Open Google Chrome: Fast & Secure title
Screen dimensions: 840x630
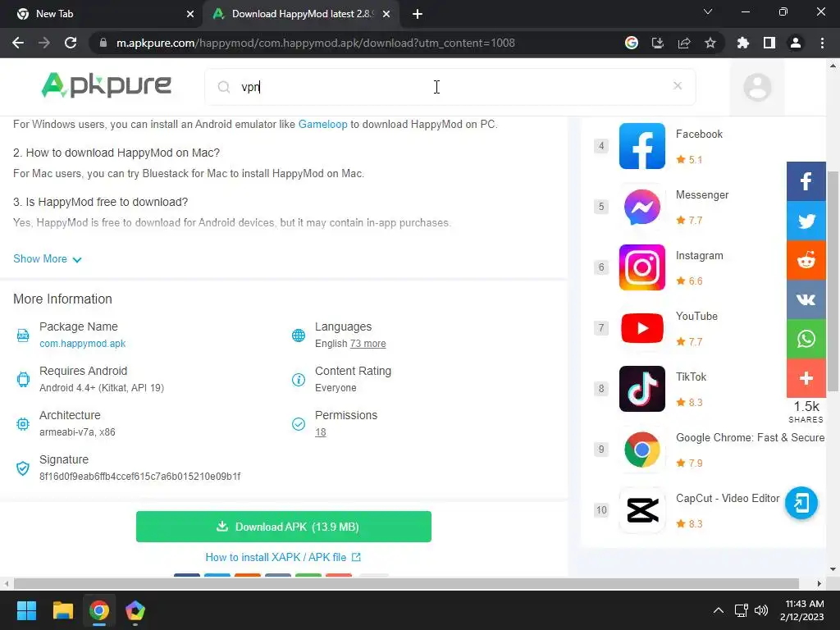coord(750,438)
